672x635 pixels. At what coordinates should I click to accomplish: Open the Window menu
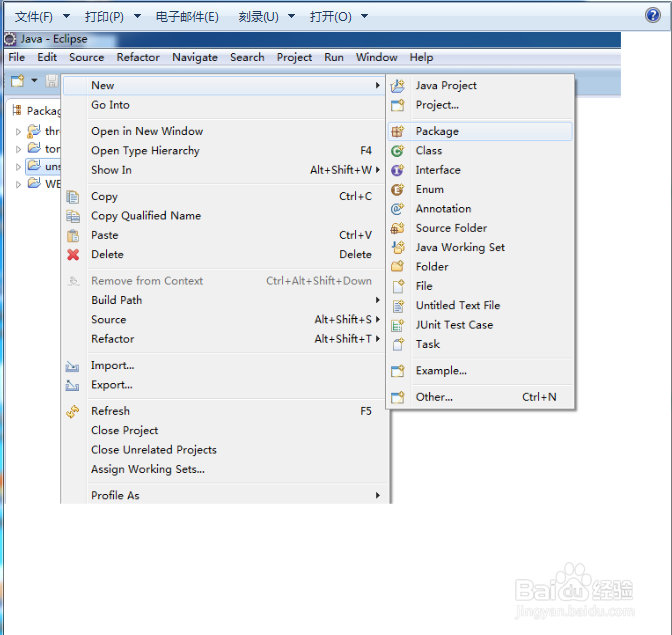point(377,57)
